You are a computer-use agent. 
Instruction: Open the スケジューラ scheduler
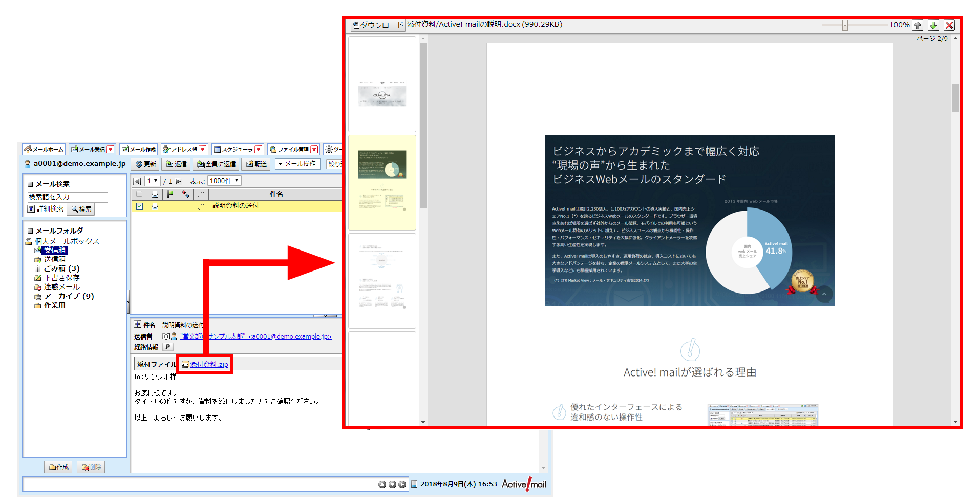(x=235, y=149)
